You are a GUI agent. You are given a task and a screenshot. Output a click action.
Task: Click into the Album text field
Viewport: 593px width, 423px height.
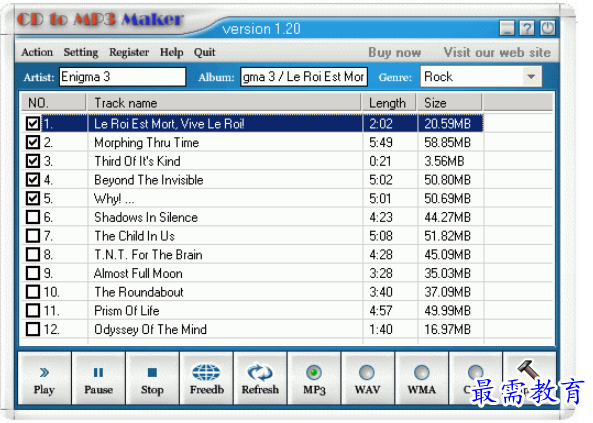point(304,77)
